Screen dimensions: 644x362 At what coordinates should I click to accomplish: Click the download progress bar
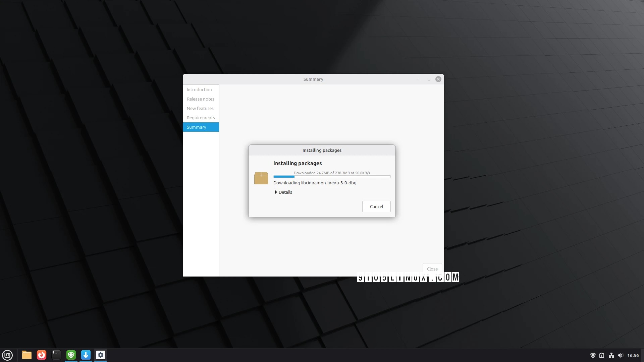point(332,176)
